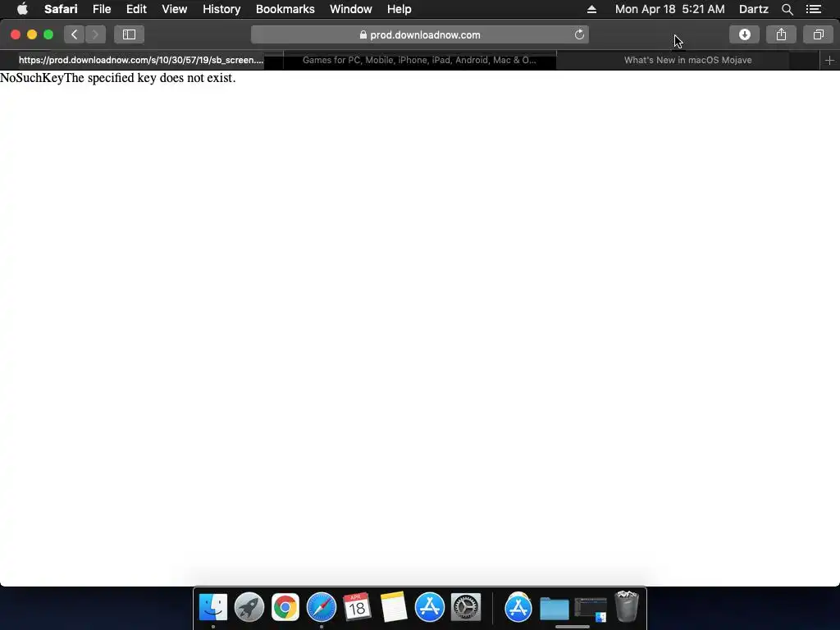Screen dimensions: 840x630
Task: Open the App Store next to Notes
Action: (430, 608)
